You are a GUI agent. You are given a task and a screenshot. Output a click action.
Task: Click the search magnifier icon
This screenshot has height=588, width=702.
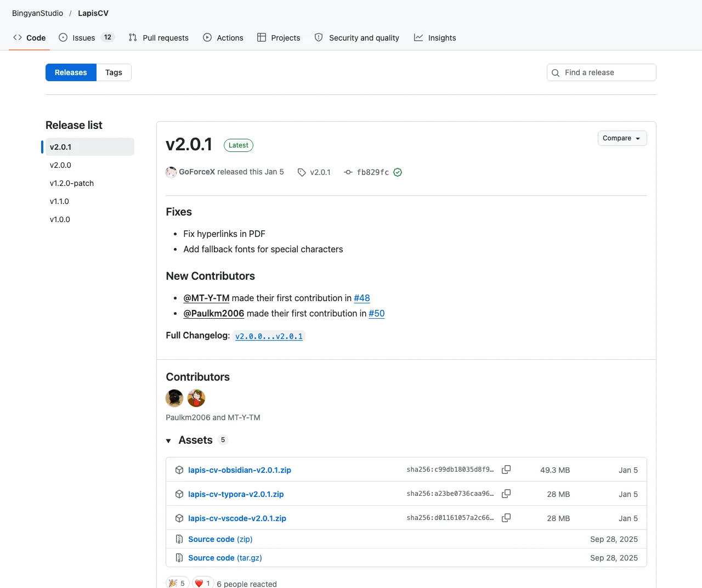[x=556, y=72]
